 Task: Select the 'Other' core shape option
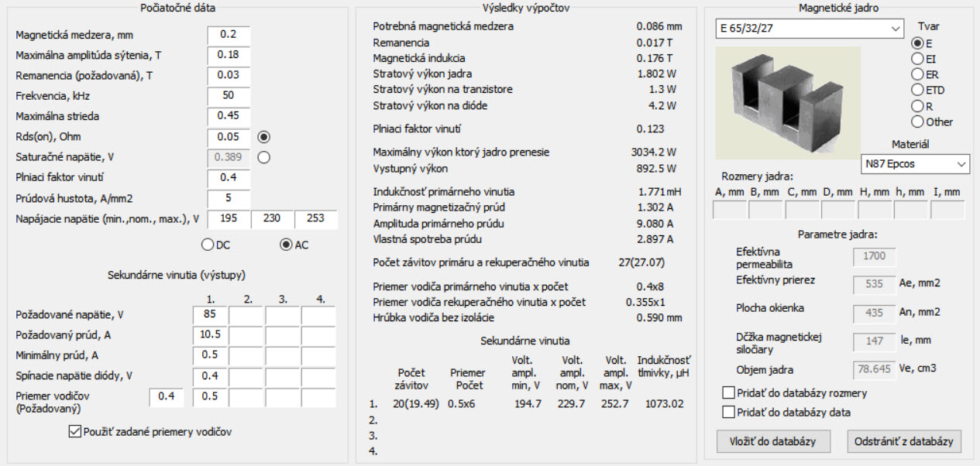917,122
